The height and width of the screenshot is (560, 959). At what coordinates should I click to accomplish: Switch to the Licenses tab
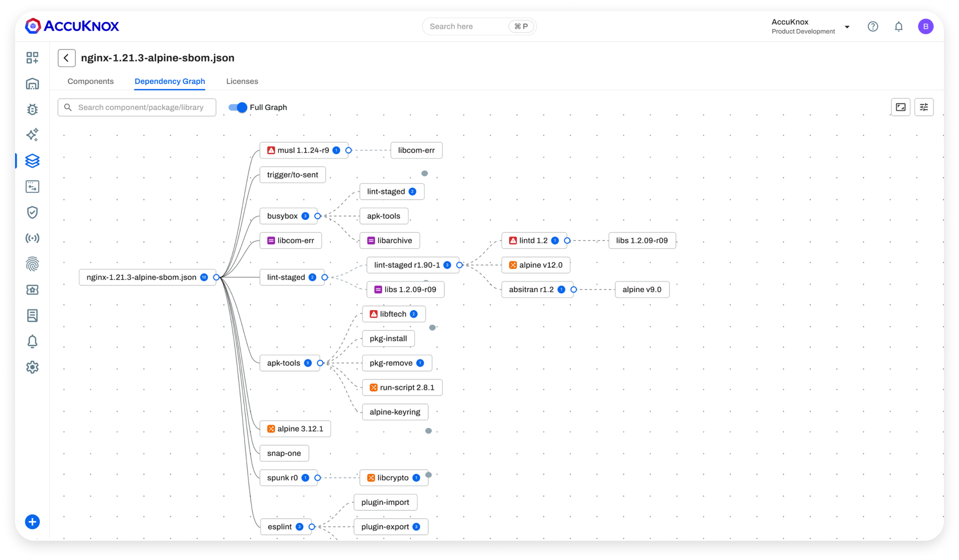click(242, 81)
